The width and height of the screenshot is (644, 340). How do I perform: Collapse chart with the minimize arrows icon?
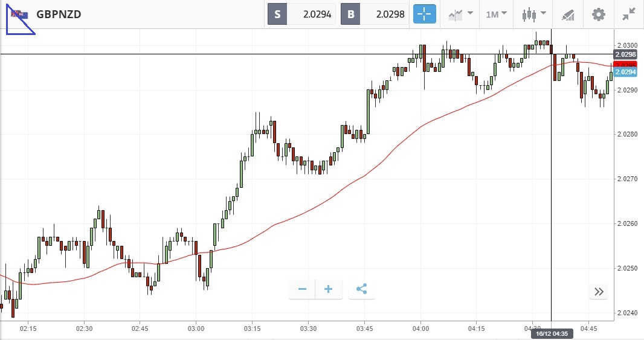pyautogui.click(x=629, y=14)
